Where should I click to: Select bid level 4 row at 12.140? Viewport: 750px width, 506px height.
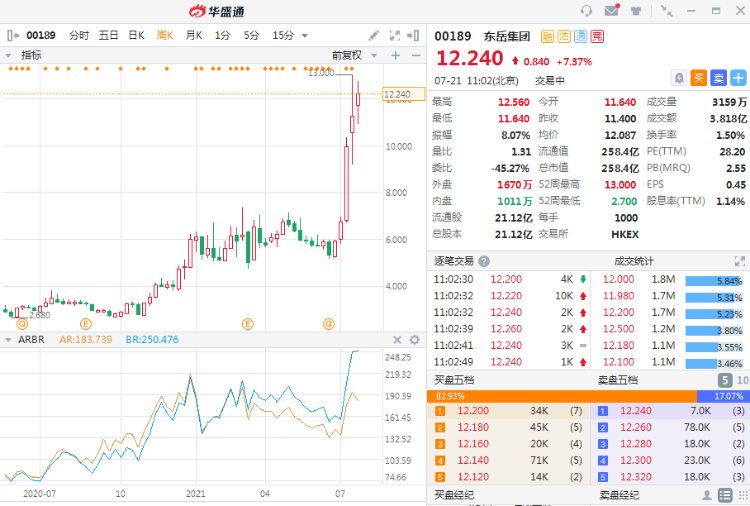(508, 460)
